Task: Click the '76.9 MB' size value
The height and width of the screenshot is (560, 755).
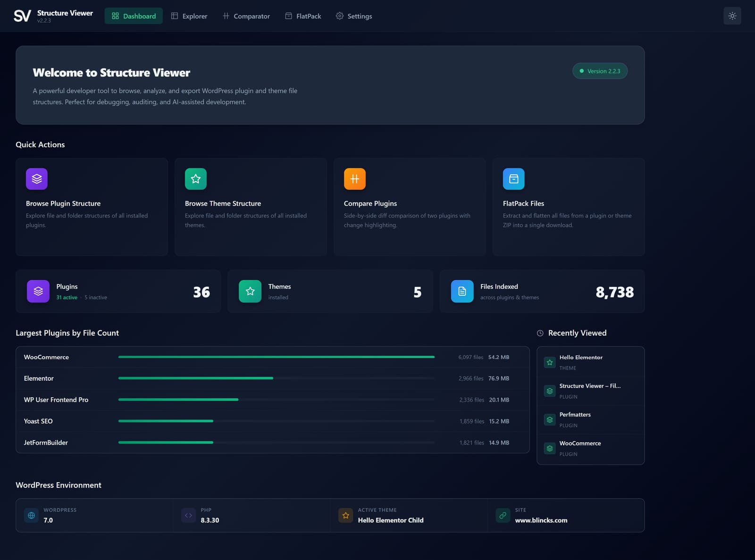Action: click(499, 378)
